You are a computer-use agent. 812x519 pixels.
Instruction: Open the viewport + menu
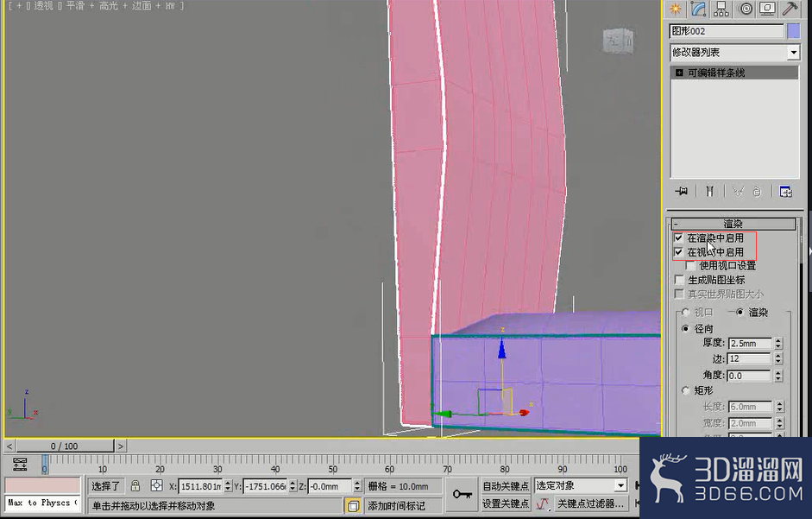tap(17, 6)
